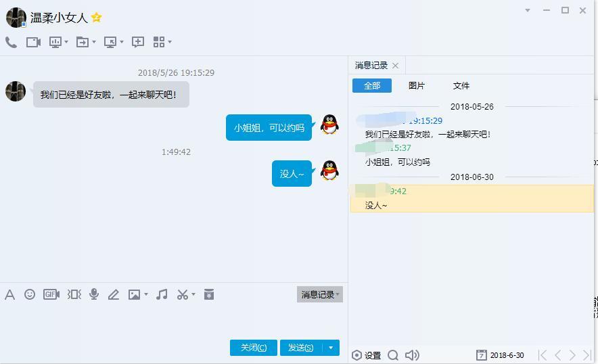The width and height of the screenshot is (598, 364).
Task: Expand the send options arrow beside 发送
Action: pyautogui.click(x=331, y=348)
